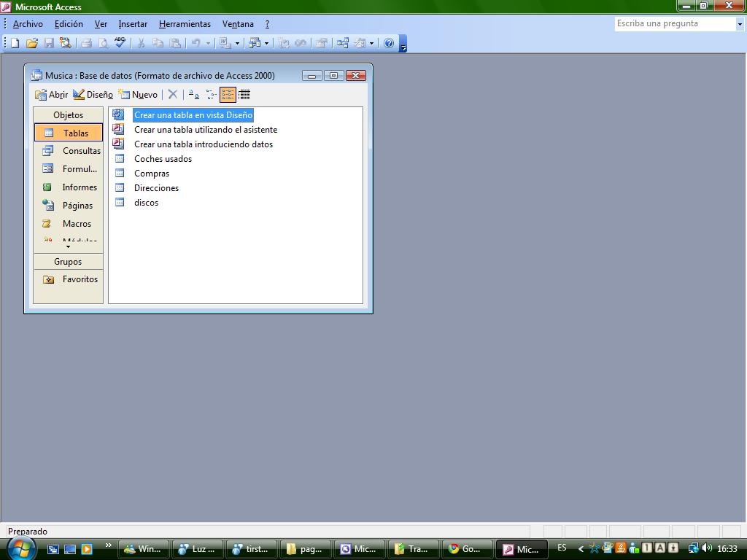Click the Nuevo button
Viewport: 747px width, 560px height.
[x=138, y=94]
